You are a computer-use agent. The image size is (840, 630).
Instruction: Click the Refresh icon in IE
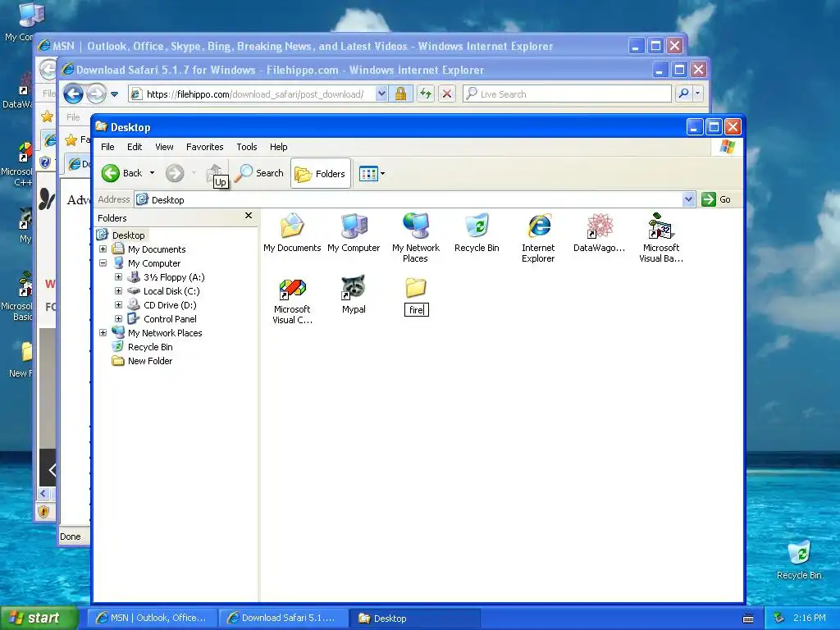click(426, 94)
